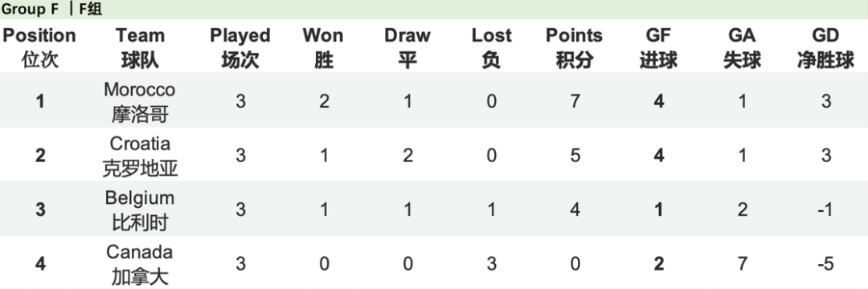Screen dimensions: 868x289
Task: Select the Morocco team cell
Action: [x=140, y=101]
